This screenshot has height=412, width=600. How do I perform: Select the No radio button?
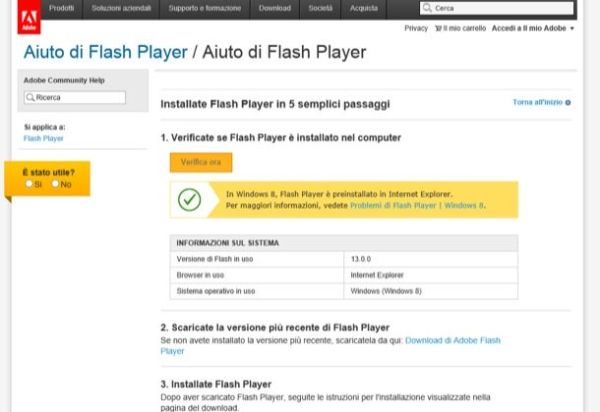55,184
